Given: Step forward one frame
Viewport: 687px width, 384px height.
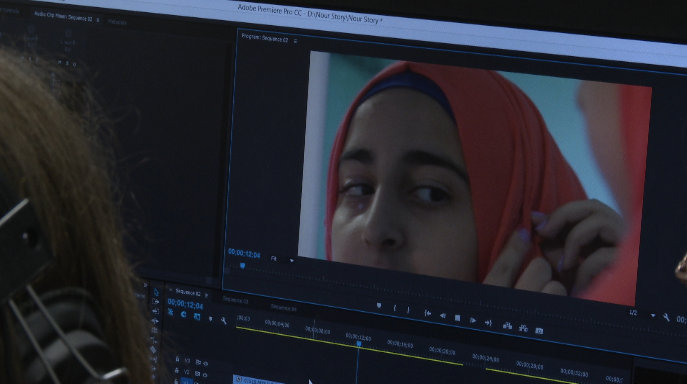Looking at the screenshot, I should [473, 320].
